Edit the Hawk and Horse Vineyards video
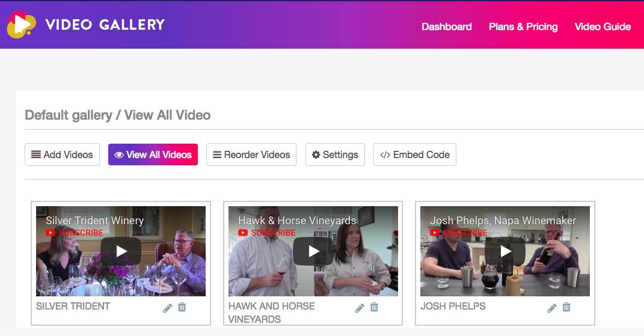 coord(360,308)
